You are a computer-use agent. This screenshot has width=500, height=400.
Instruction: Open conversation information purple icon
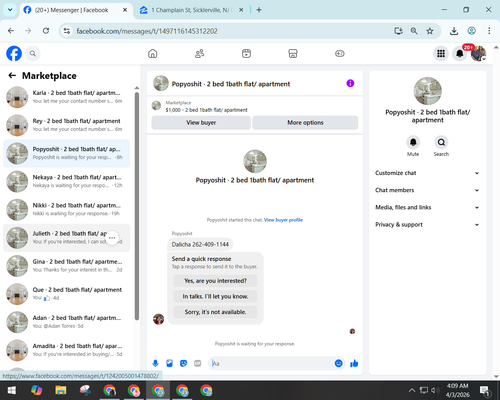(350, 83)
